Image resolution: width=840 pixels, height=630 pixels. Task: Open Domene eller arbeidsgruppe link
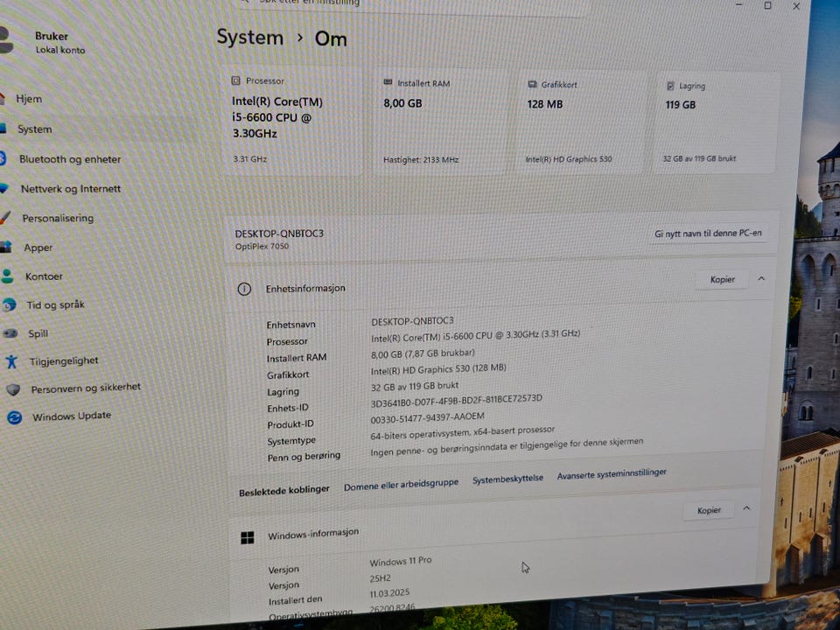coord(401,484)
